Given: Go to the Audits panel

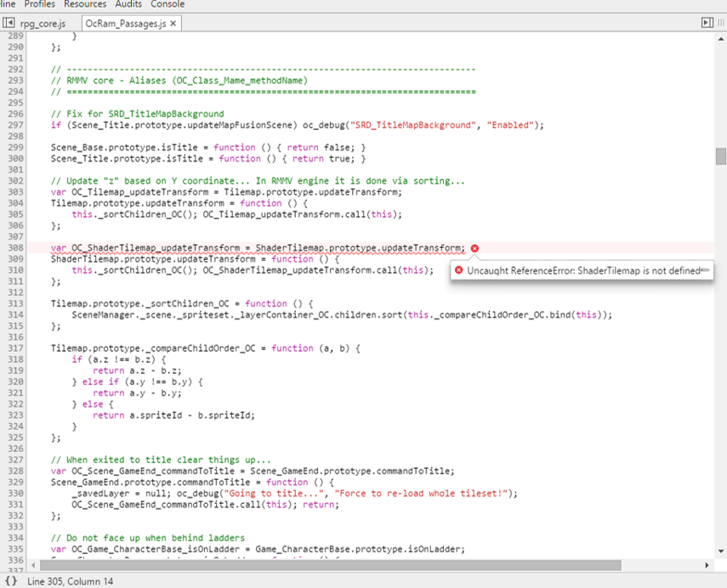Looking at the screenshot, I should [x=128, y=4].
